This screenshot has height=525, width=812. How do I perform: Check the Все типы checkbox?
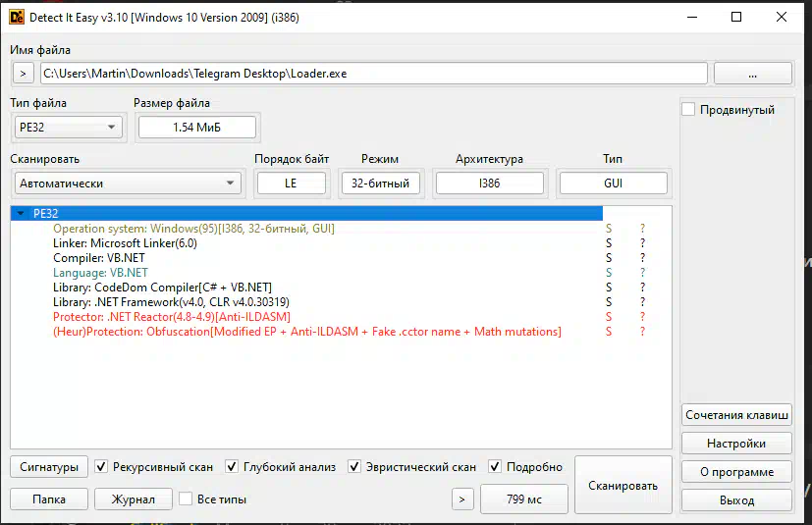(186, 499)
